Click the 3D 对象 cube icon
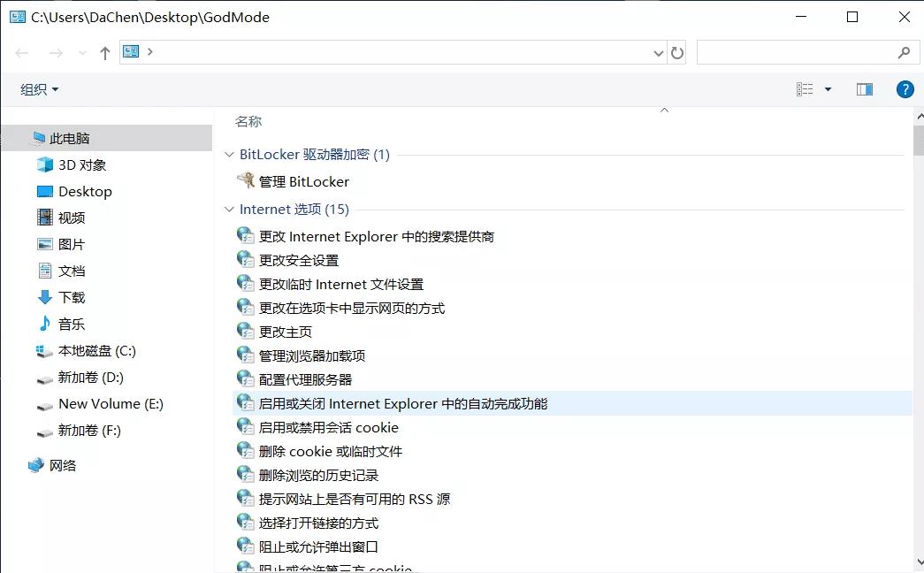Screen dimensions: 924x573 (x=45, y=164)
